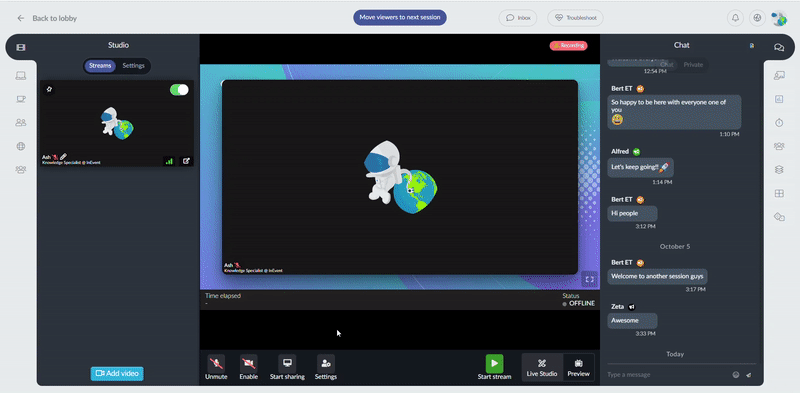Open the tags icon in right sidebar

779,217
